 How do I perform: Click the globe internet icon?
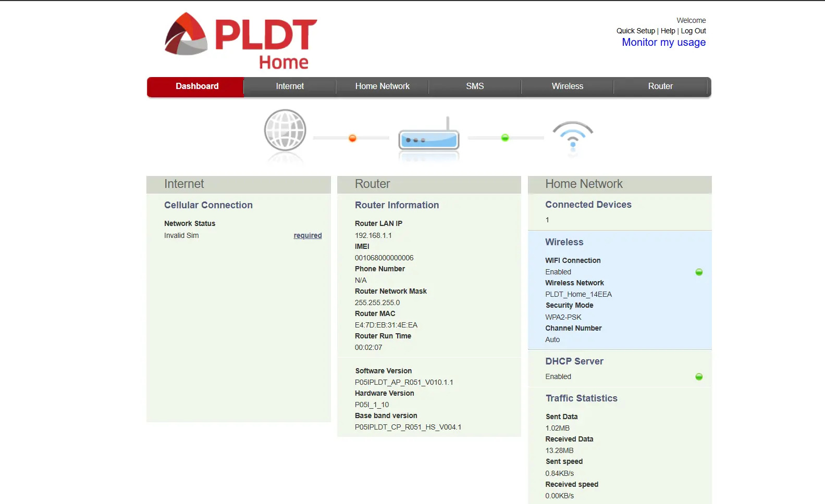(285, 130)
